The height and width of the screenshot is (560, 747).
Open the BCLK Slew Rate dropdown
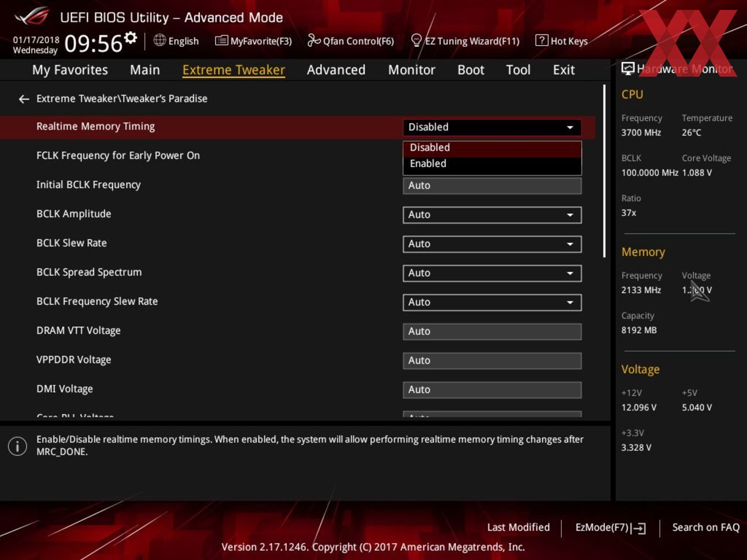(492, 244)
